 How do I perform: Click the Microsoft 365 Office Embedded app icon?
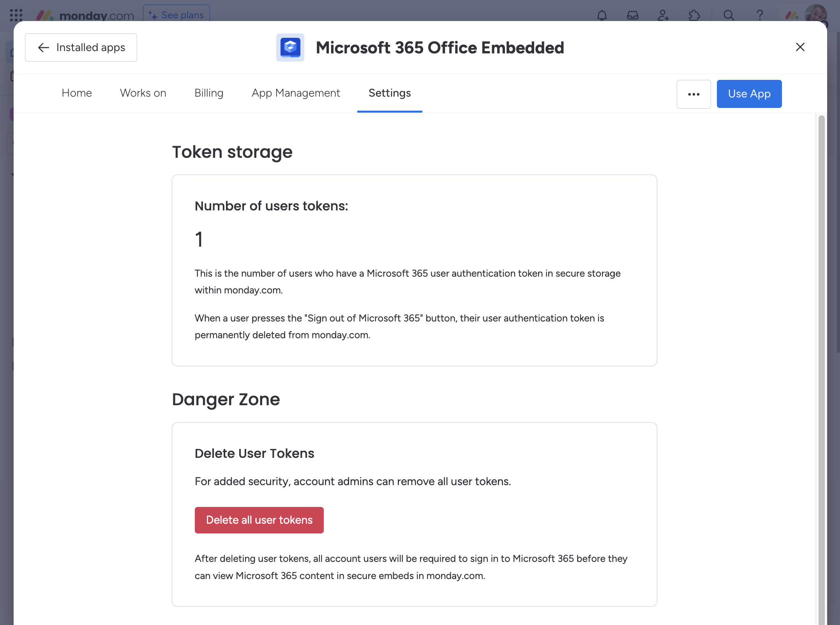290,47
